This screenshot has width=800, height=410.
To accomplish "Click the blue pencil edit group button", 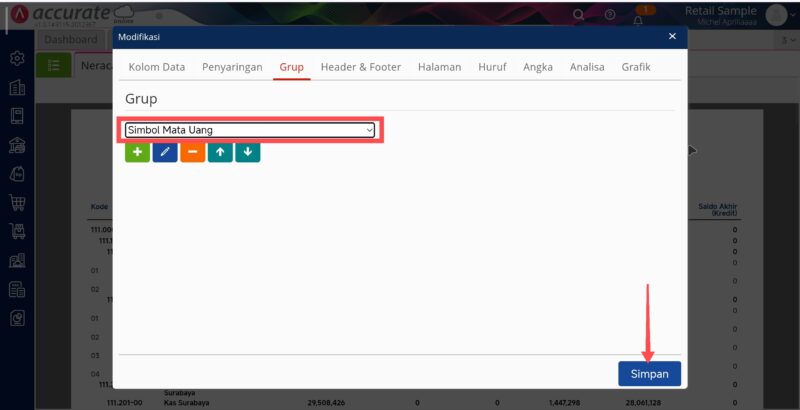I will (165, 152).
